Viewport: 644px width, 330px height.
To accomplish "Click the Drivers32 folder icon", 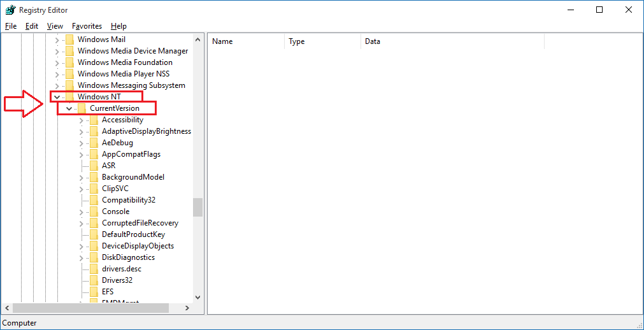I will (x=94, y=280).
